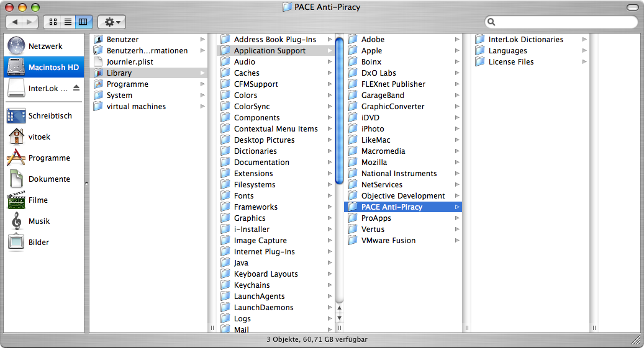The image size is (644, 348).
Task: Click the Library column vertical scrollbar thumb
Action: (x=339, y=110)
